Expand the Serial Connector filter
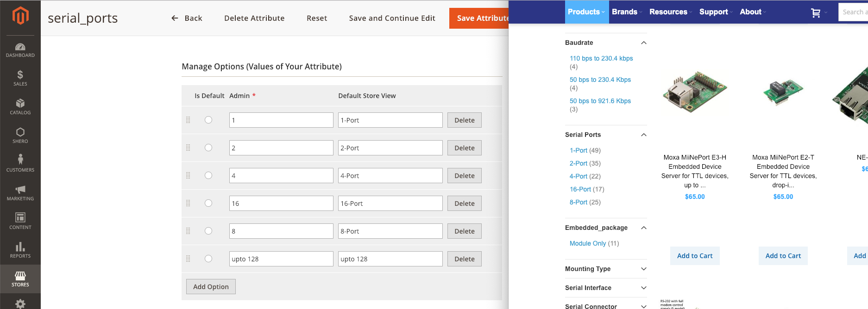 643,306
